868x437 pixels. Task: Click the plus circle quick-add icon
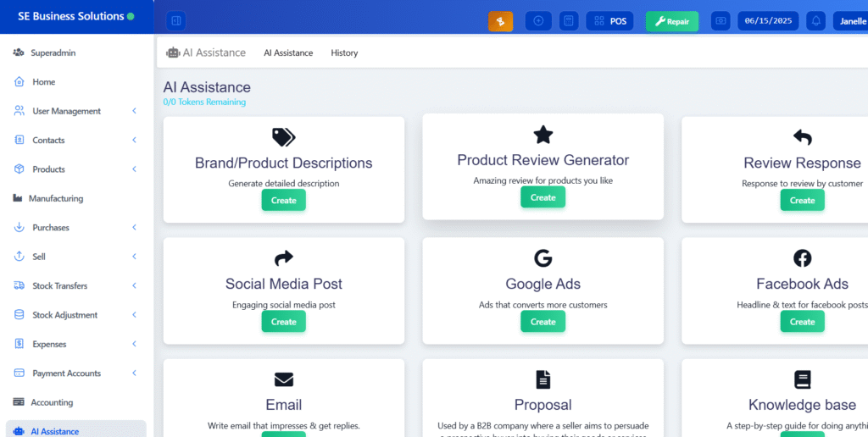[x=538, y=21]
